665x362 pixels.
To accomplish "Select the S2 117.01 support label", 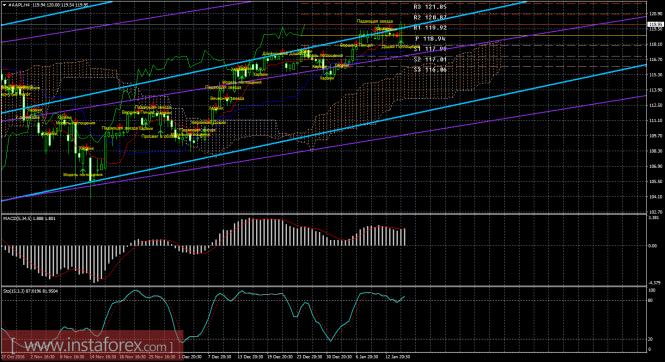I will coord(430,60).
